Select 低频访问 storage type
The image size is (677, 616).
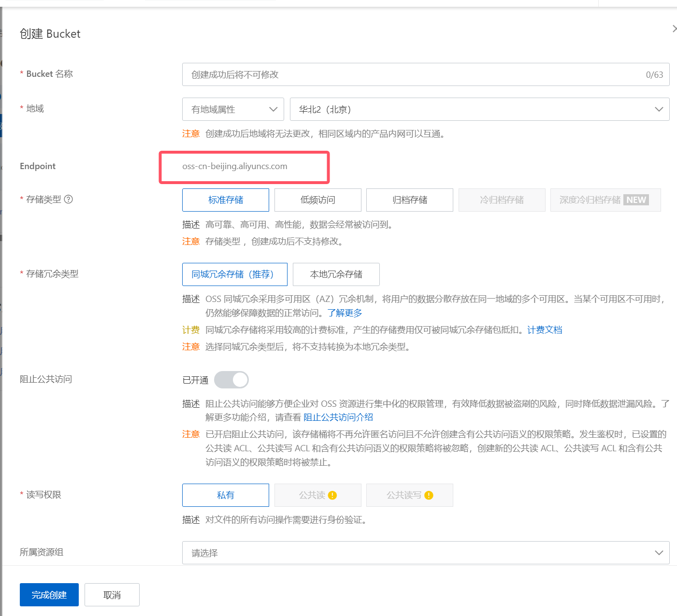(318, 200)
